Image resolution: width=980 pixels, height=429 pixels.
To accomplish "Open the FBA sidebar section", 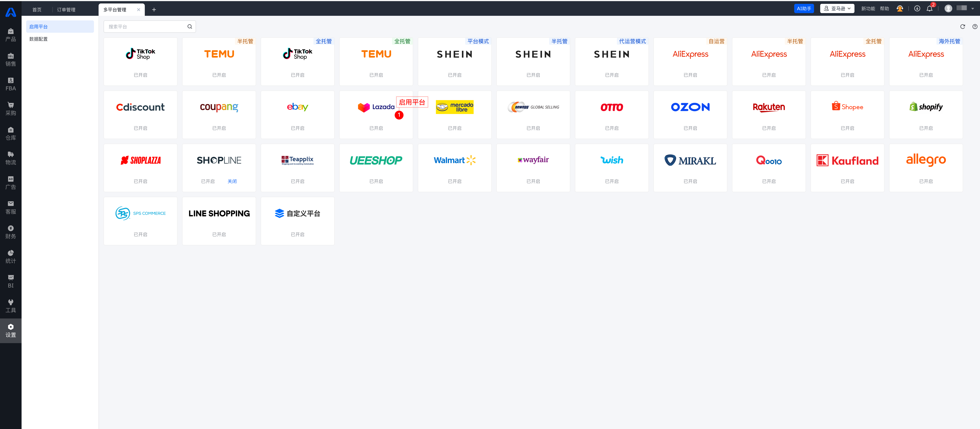I will [x=11, y=84].
